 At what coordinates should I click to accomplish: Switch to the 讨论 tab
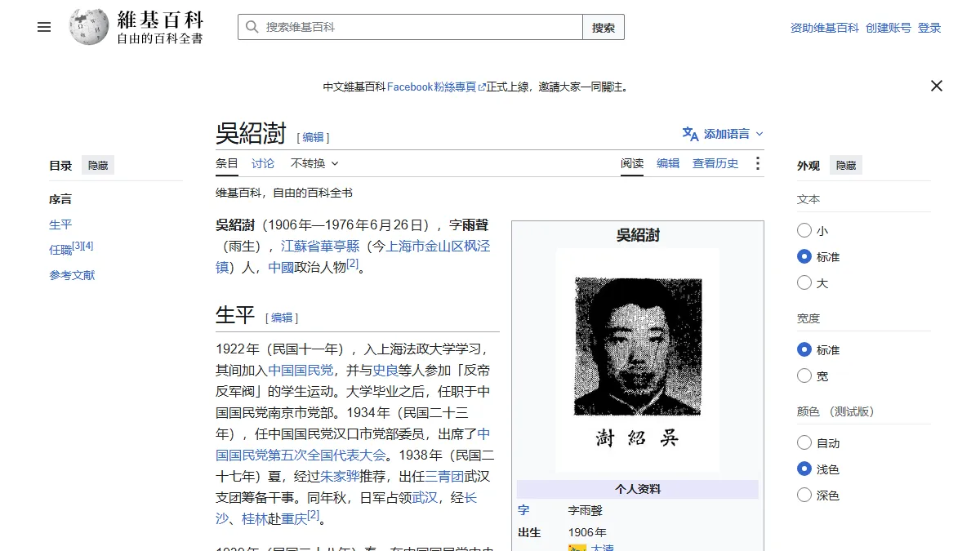(x=263, y=163)
